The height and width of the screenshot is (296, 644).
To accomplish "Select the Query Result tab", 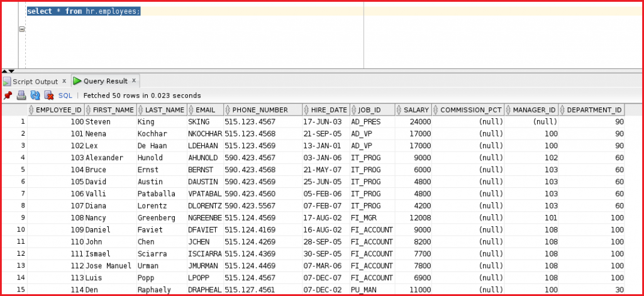I will point(105,81).
